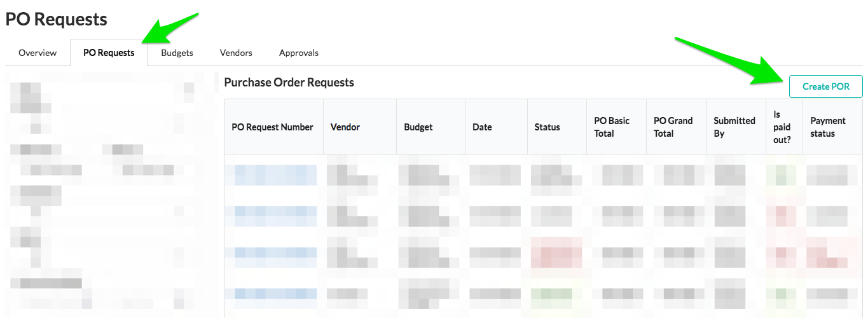
Task: Click the Vendor column header
Action: (345, 127)
